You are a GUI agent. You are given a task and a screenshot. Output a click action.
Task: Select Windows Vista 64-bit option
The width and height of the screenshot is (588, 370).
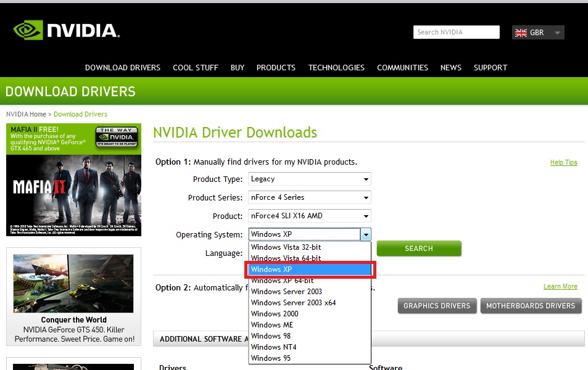click(310, 258)
